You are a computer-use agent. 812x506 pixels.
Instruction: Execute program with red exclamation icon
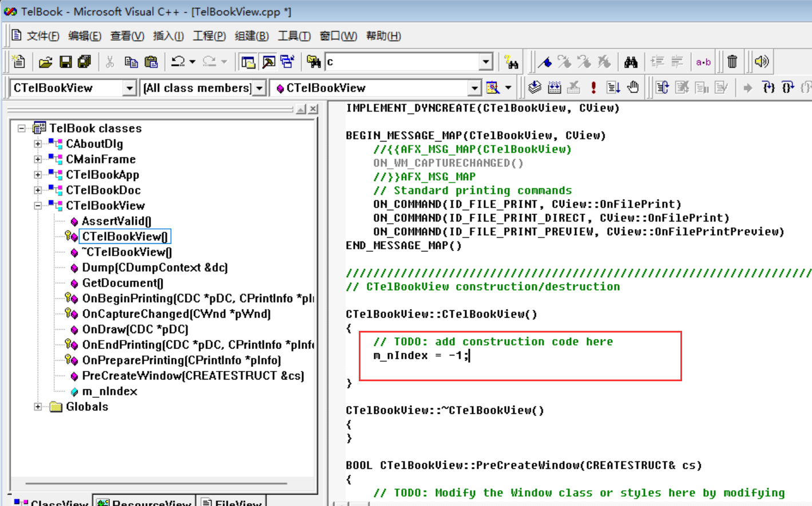594,88
